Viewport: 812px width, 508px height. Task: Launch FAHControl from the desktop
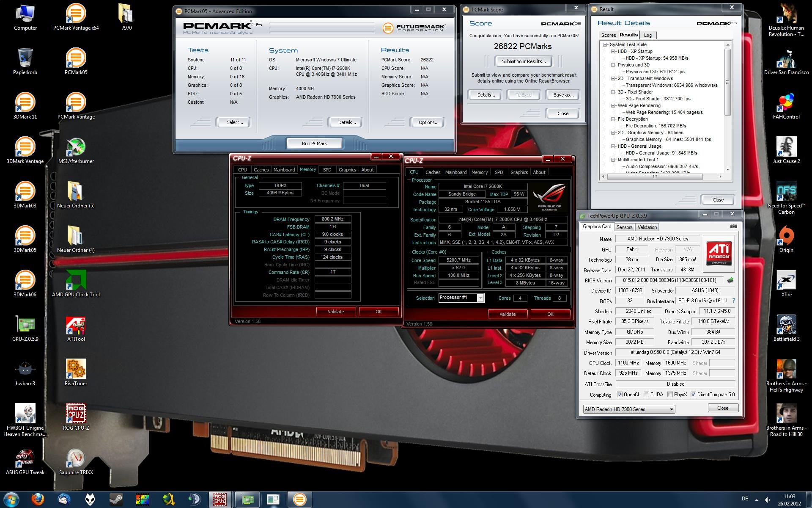[x=786, y=106]
